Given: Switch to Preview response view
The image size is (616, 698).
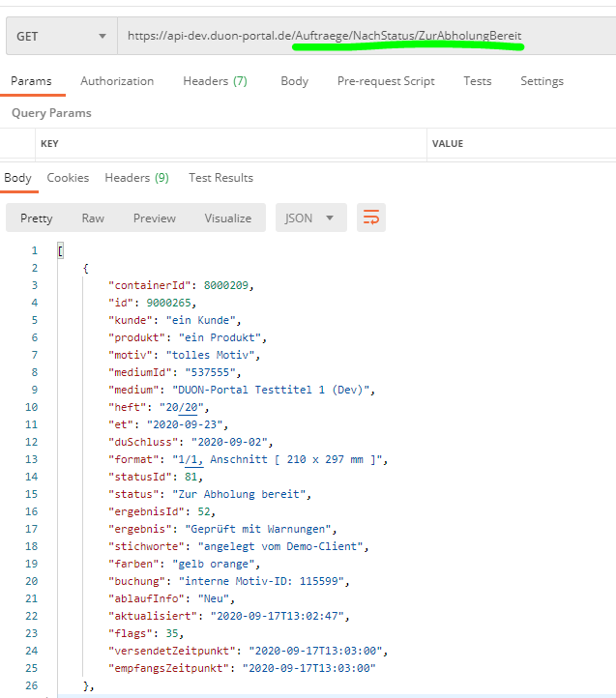Looking at the screenshot, I should (x=155, y=218).
